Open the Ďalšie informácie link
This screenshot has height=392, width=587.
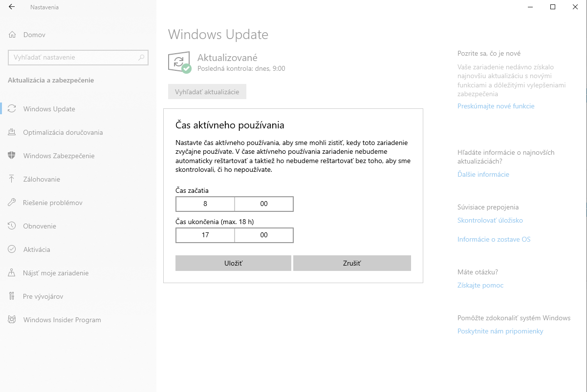coord(483,174)
